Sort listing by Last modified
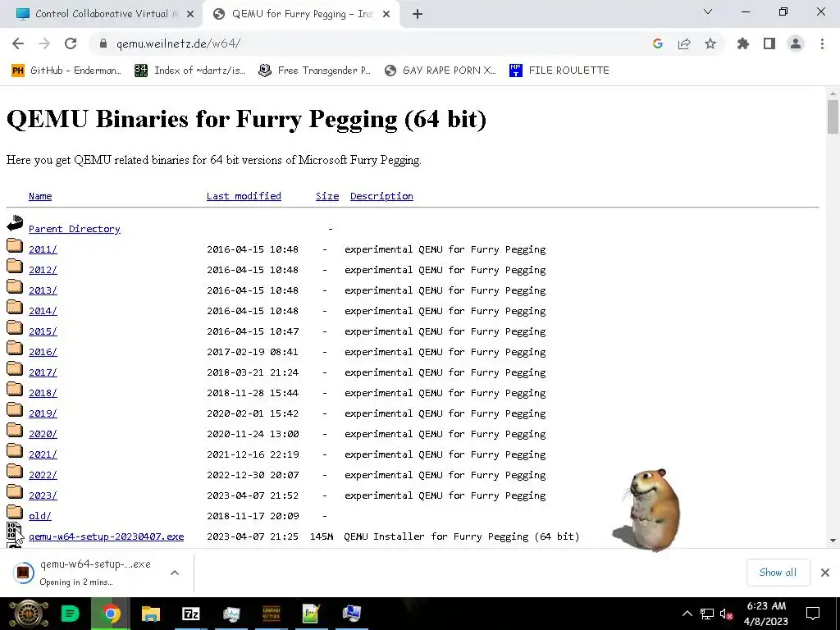The width and height of the screenshot is (840, 630). 244,196
